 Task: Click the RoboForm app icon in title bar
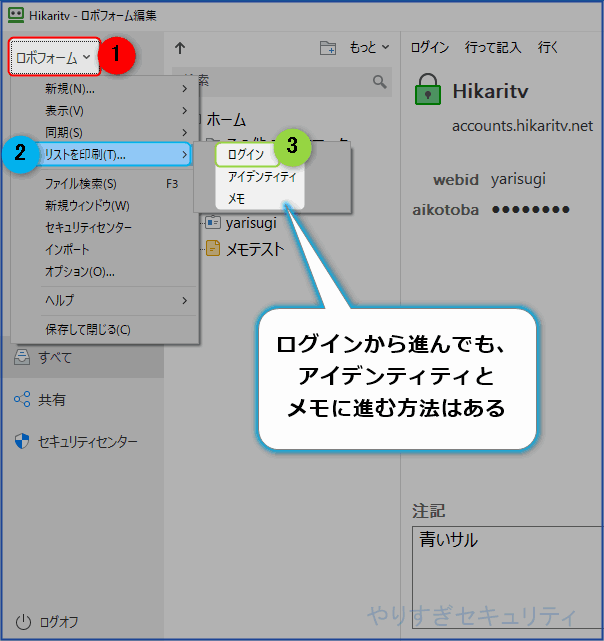(16, 15)
